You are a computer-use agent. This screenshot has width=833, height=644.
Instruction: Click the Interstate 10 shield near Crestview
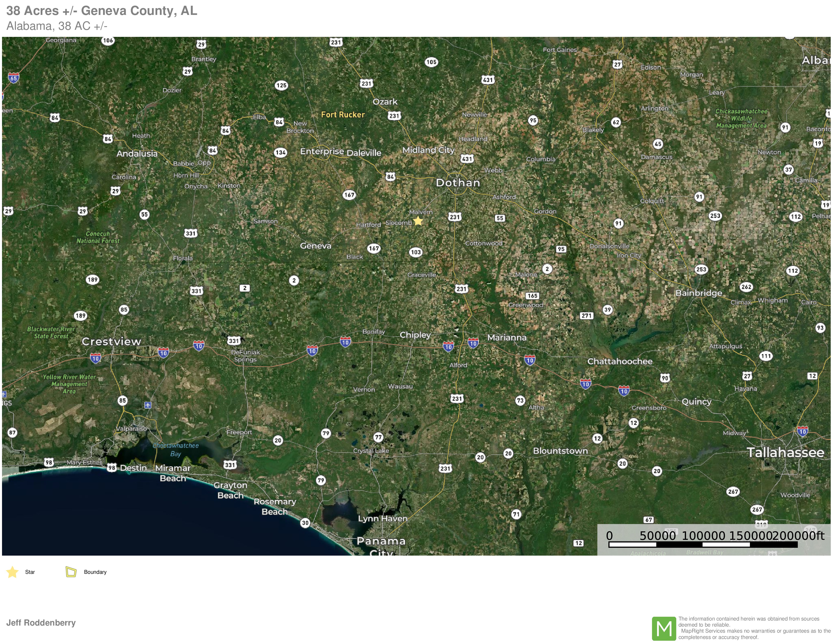click(x=95, y=358)
